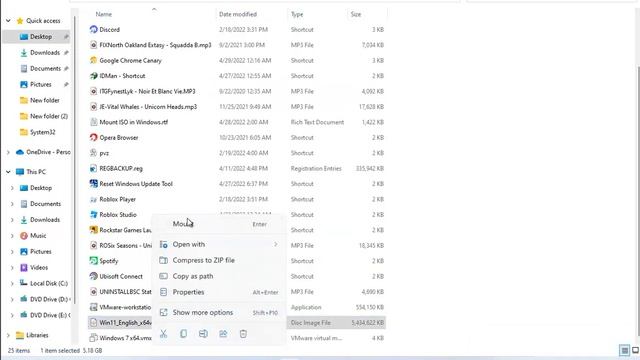Click the Google Chrome Canary icon
This screenshot has width=640, height=360.
93,60
